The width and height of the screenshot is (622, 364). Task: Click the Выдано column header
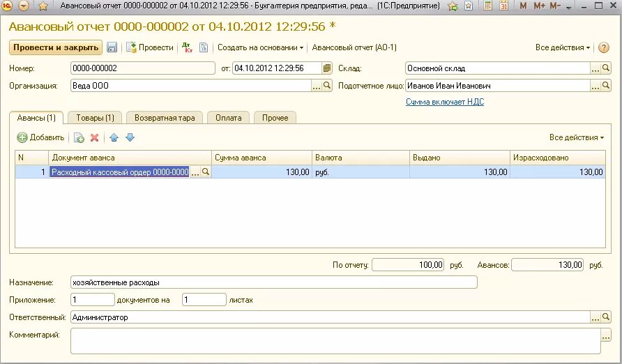coord(460,158)
